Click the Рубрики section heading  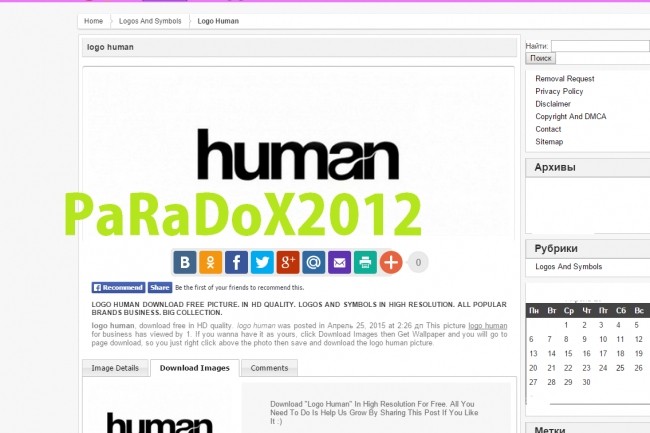[x=556, y=249]
